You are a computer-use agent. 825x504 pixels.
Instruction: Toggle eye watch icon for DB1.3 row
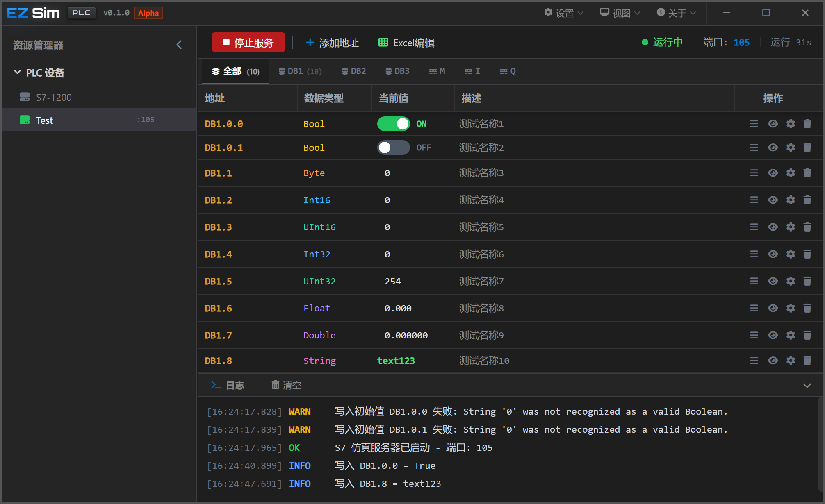[773, 227]
